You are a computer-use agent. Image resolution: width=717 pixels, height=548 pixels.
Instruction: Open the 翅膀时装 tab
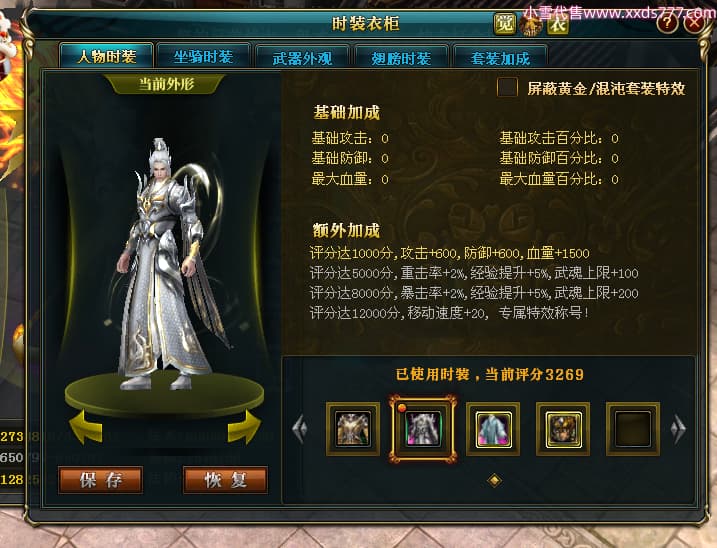click(x=401, y=58)
